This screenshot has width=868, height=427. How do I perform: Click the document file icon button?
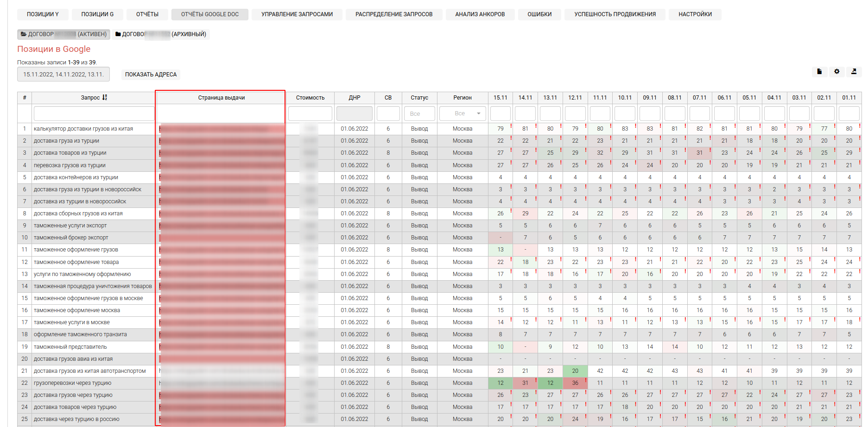pyautogui.click(x=819, y=72)
